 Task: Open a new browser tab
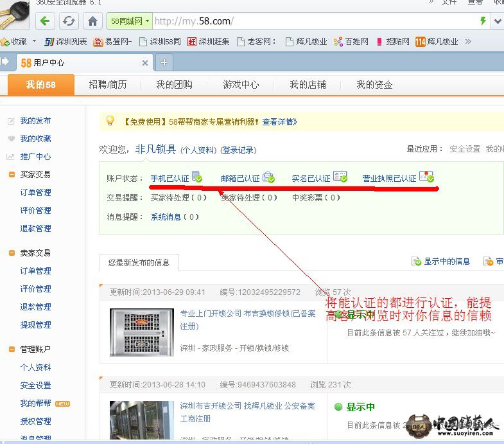[x=164, y=62]
